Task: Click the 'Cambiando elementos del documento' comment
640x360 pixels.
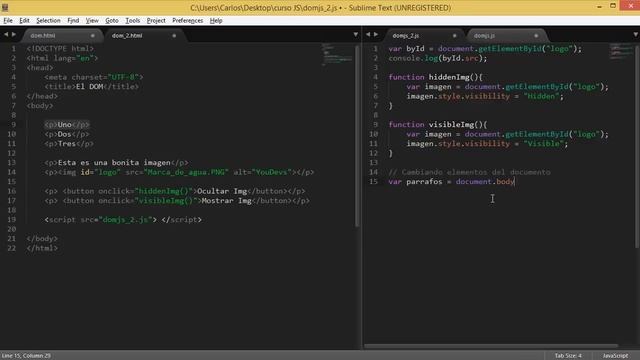Action: 469,172
